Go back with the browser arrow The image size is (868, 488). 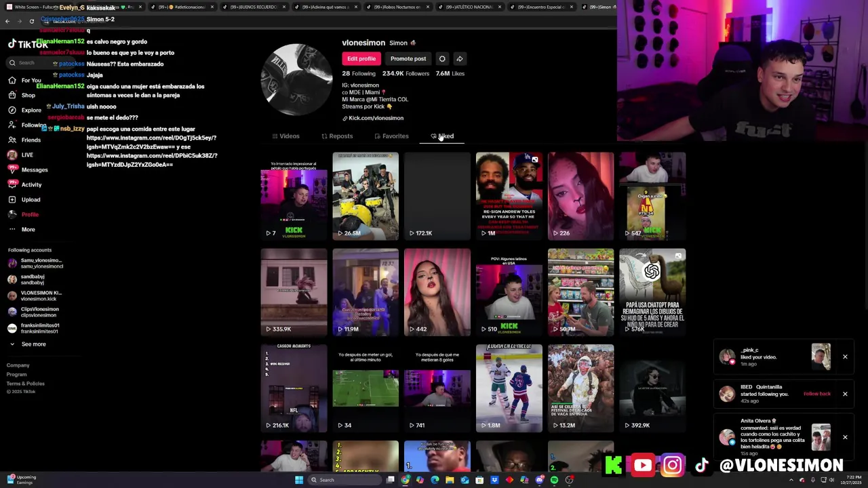coord(7,21)
